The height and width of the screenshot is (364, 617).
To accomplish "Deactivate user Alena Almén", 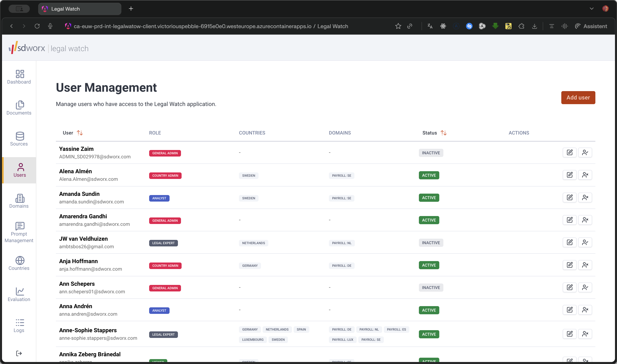I will 585,175.
